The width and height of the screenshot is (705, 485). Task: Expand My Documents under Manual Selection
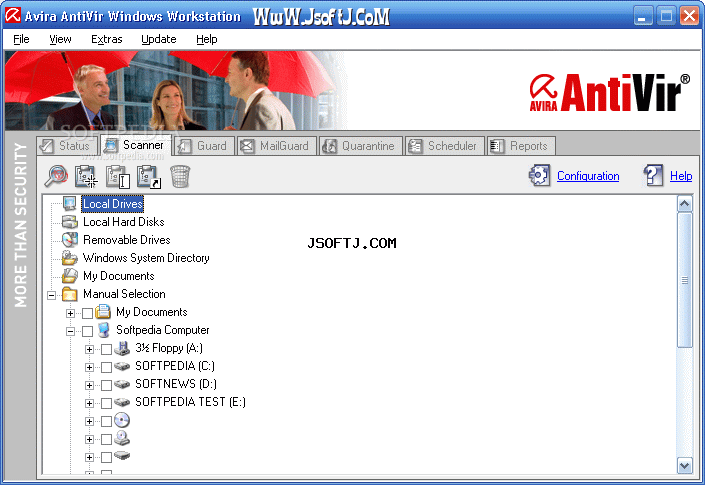71,313
